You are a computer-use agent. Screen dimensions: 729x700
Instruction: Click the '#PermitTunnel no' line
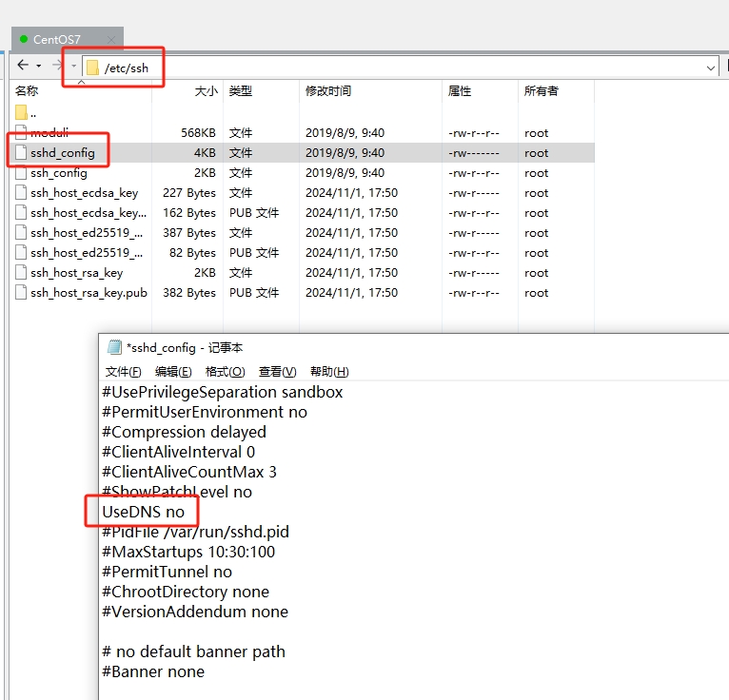click(x=167, y=573)
